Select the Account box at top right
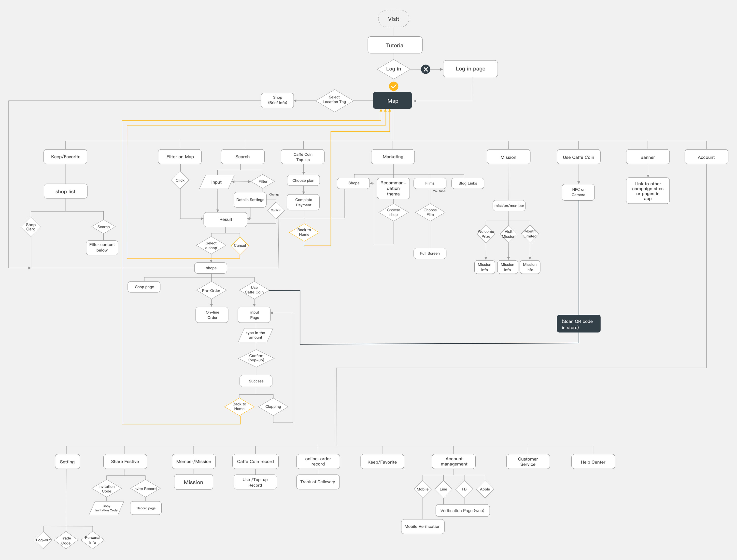737x560 pixels. pyautogui.click(x=706, y=157)
